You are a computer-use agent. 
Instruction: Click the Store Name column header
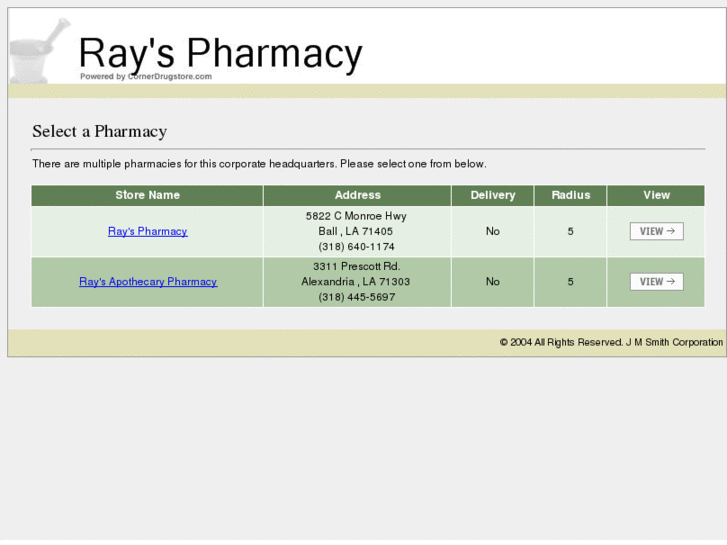pos(147,195)
